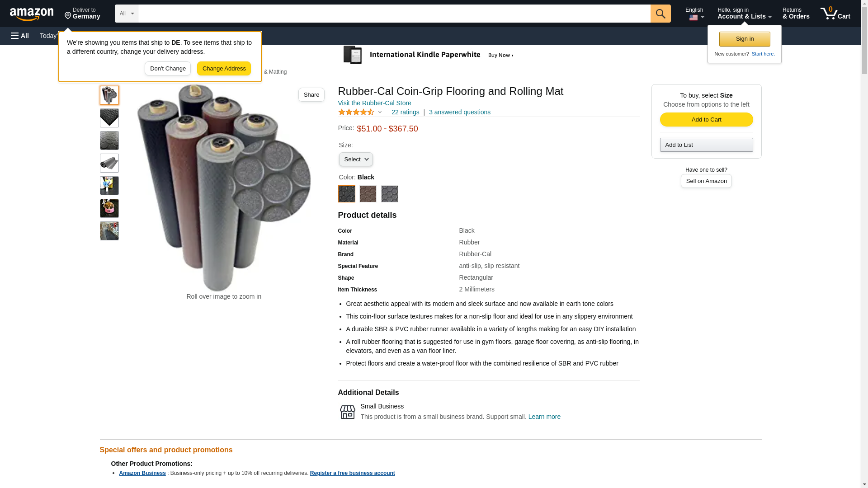Open Returns & Orders

[x=796, y=14]
